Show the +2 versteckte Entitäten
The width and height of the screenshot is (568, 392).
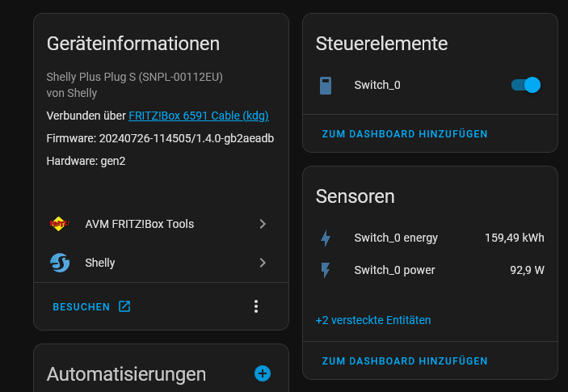pyautogui.click(x=373, y=320)
